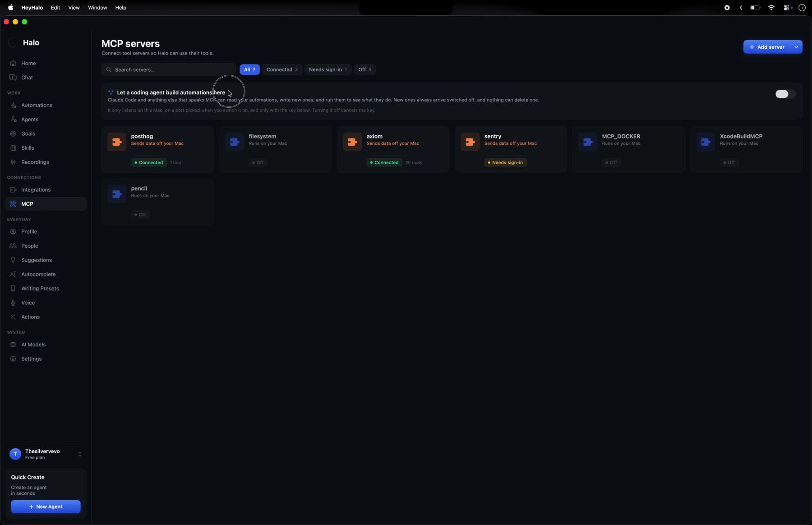Toggle the coding agent automations switch
812x525 pixels.
[785, 94]
